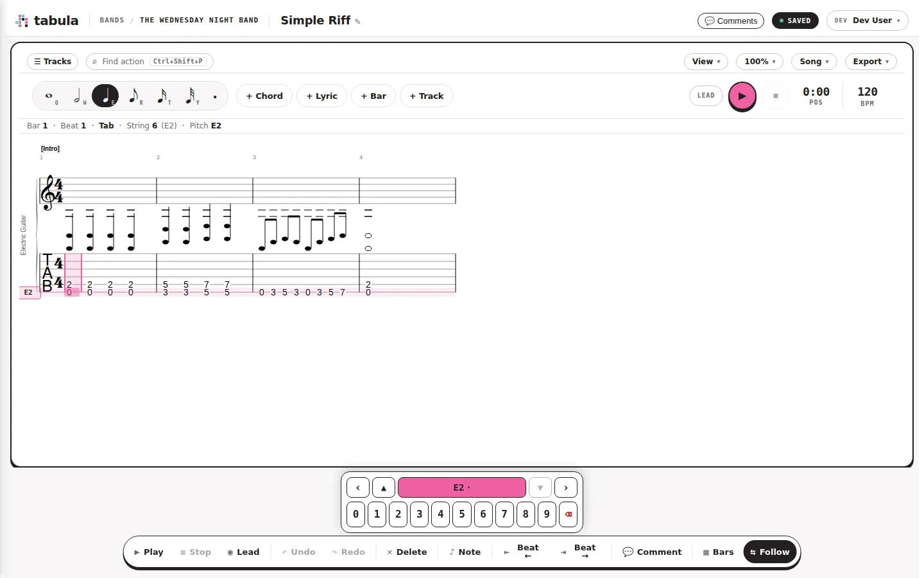This screenshot has width=924, height=578.
Task: Click the + Bar button
Action: coord(373,96)
